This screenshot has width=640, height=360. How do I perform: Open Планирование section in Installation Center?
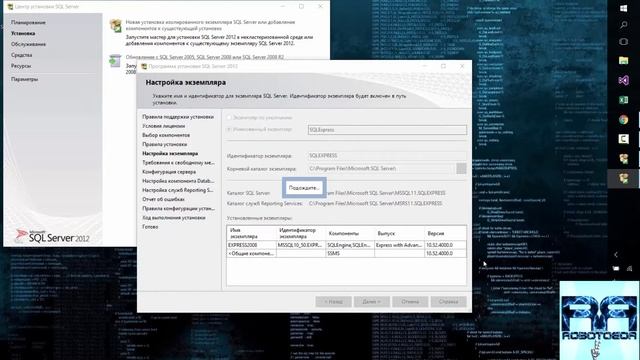point(28,22)
